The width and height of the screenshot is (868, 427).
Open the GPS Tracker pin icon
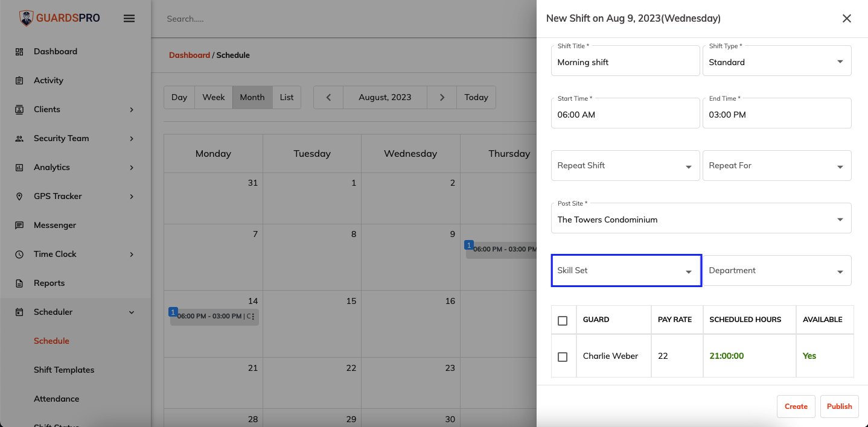pyautogui.click(x=19, y=197)
